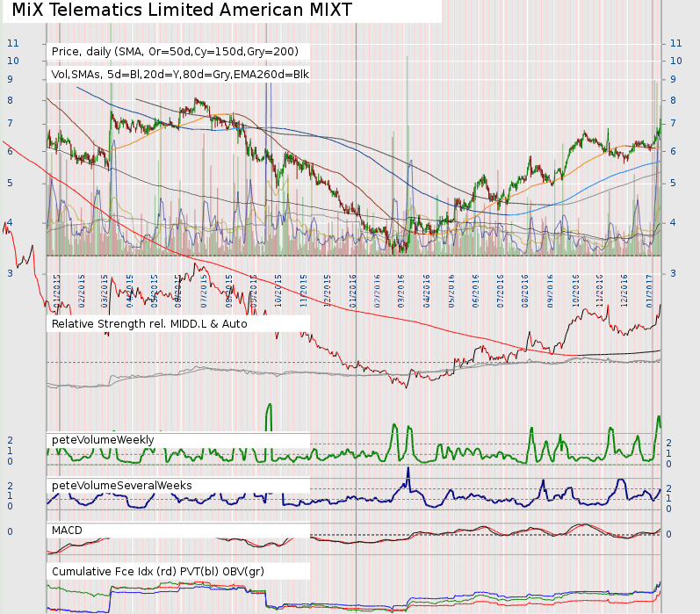
Task: Select the 05/2016 date label
Action: (451, 291)
